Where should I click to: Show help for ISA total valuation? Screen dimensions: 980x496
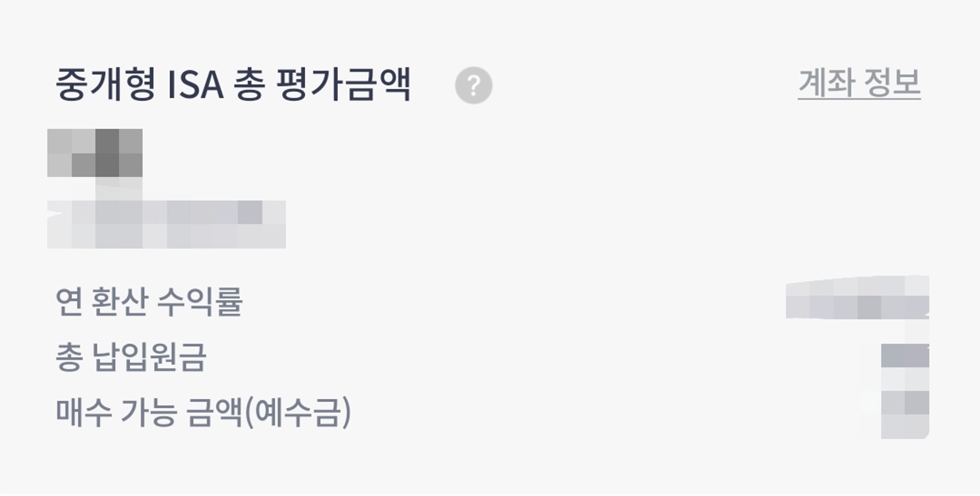pyautogui.click(x=473, y=85)
